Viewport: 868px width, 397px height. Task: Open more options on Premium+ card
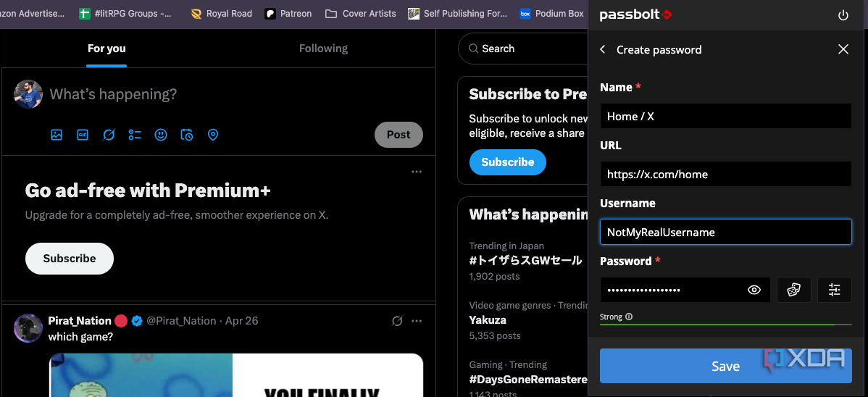(x=417, y=172)
